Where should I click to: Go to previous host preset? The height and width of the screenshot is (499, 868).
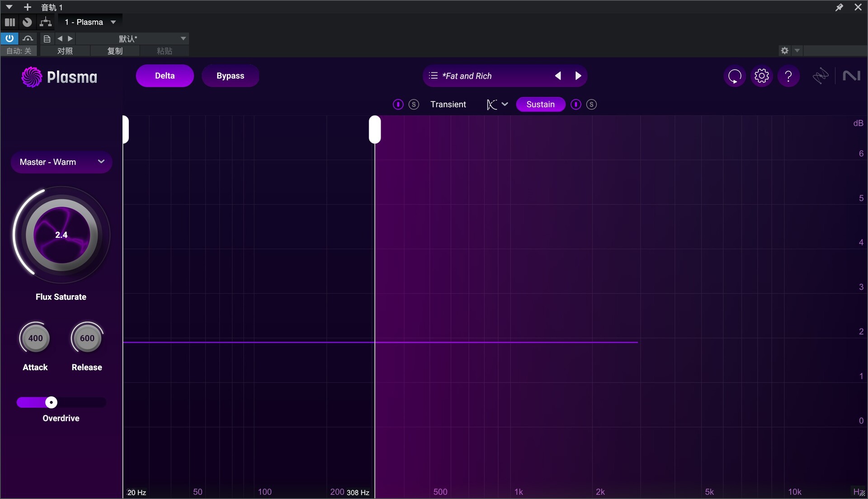pos(60,39)
